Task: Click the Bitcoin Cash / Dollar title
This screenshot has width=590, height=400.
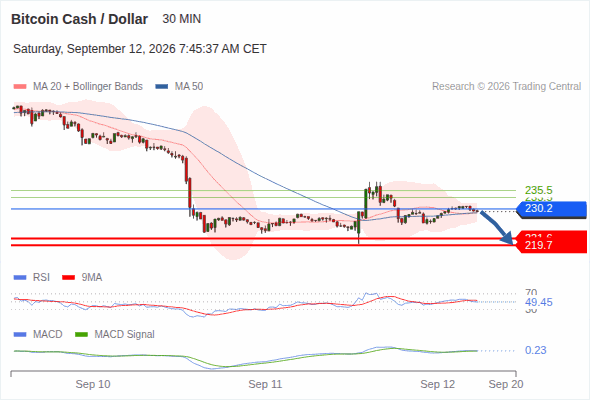Action: coord(79,19)
